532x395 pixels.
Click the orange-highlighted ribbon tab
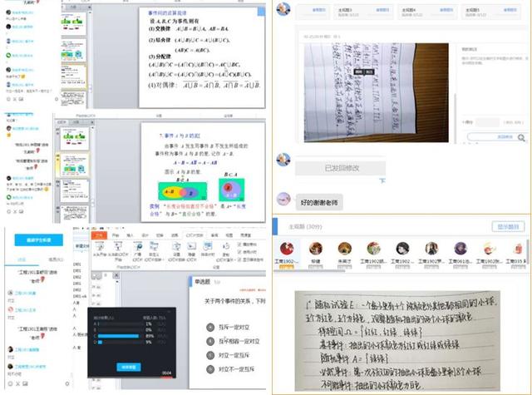99,235
